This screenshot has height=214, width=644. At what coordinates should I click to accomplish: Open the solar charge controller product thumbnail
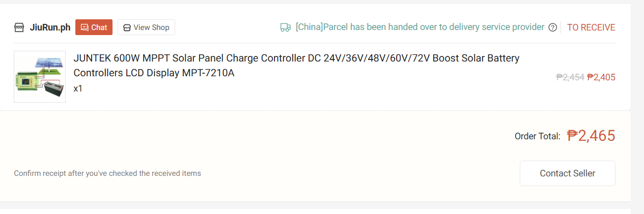(x=40, y=77)
